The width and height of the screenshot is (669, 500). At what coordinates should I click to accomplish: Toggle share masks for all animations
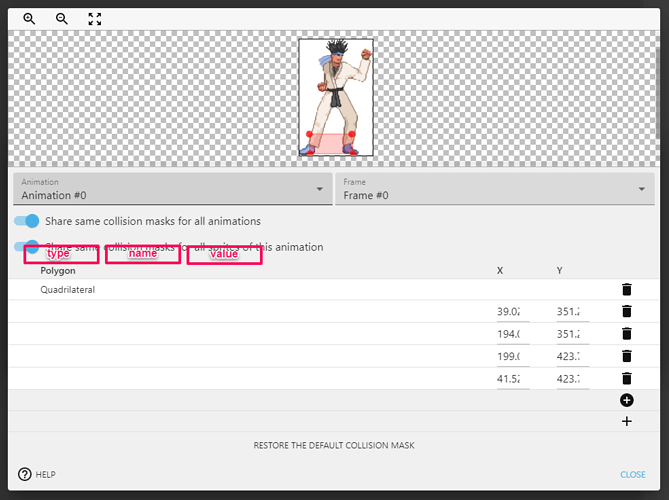(26, 221)
